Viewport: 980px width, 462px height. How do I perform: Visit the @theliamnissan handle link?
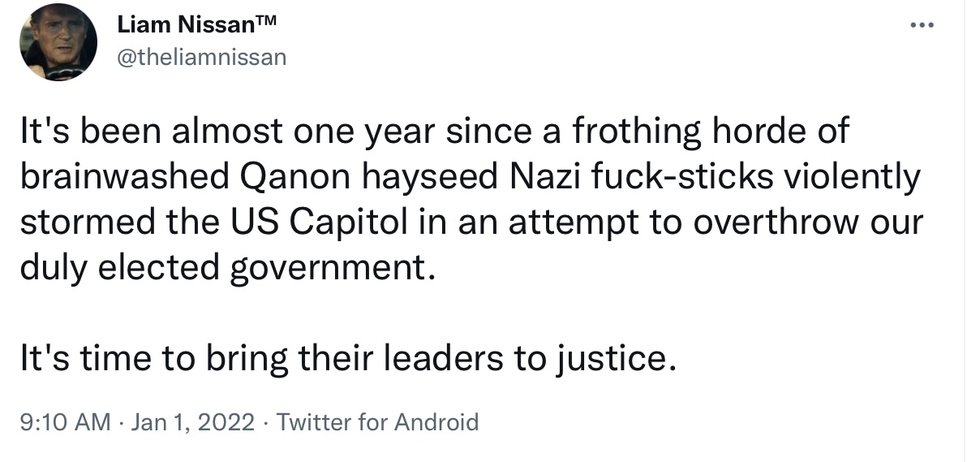tap(201, 58)
